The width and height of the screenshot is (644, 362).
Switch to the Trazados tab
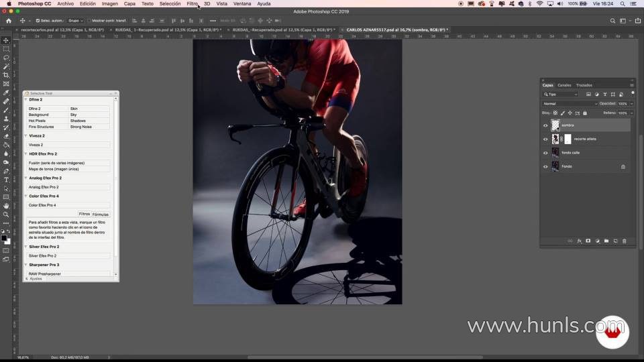584,85
